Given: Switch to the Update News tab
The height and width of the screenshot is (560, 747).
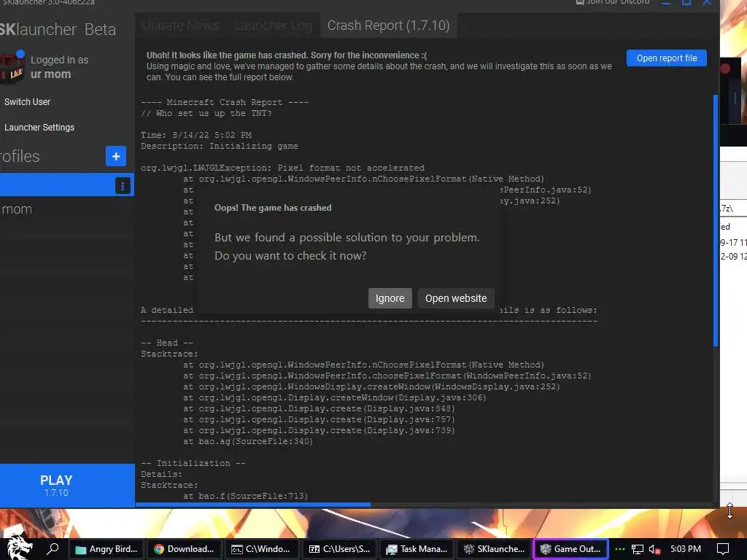Looking at the screenshot, I should (x=181, y=26).
